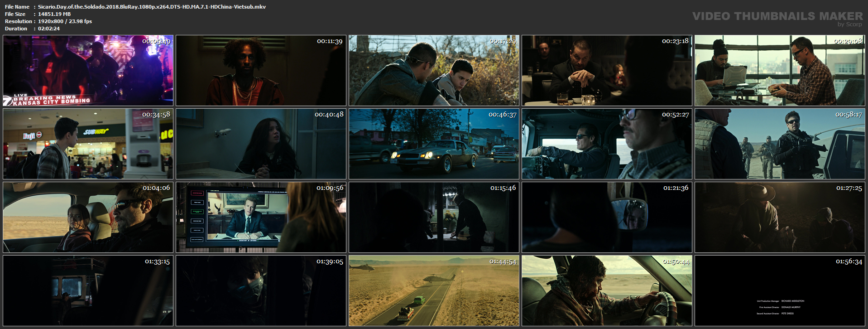The width and height of the screenshot is (868, 329).
Task: Click the 'File Size' label in the header
Action: [15, 14]
